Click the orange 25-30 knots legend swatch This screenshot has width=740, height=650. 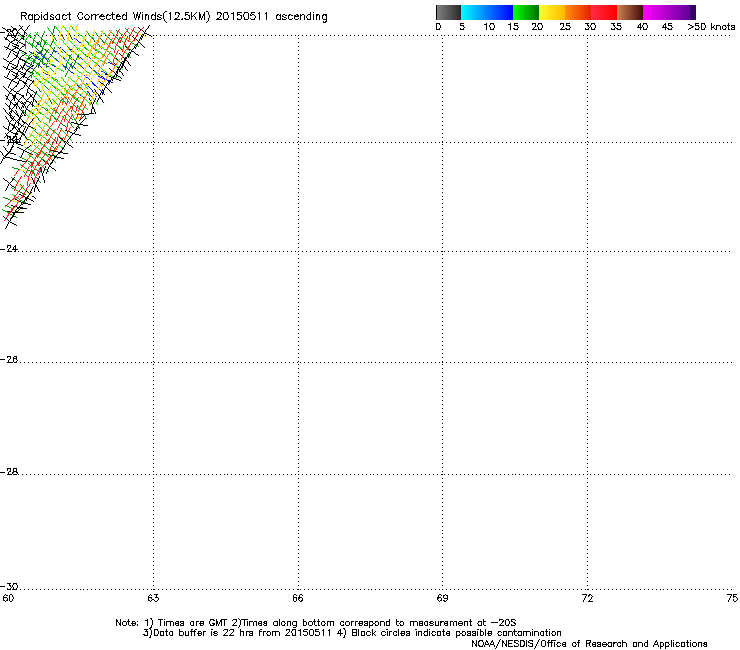click(578, 12)
